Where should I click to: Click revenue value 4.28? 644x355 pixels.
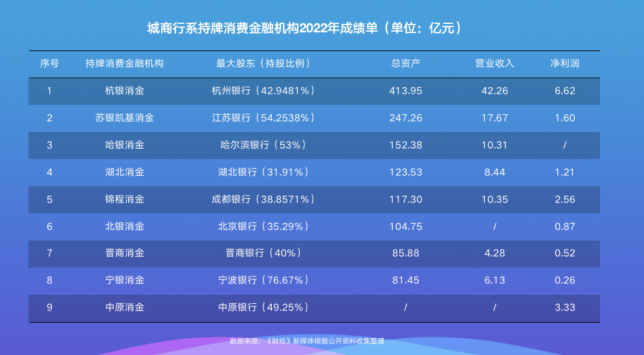494,253
